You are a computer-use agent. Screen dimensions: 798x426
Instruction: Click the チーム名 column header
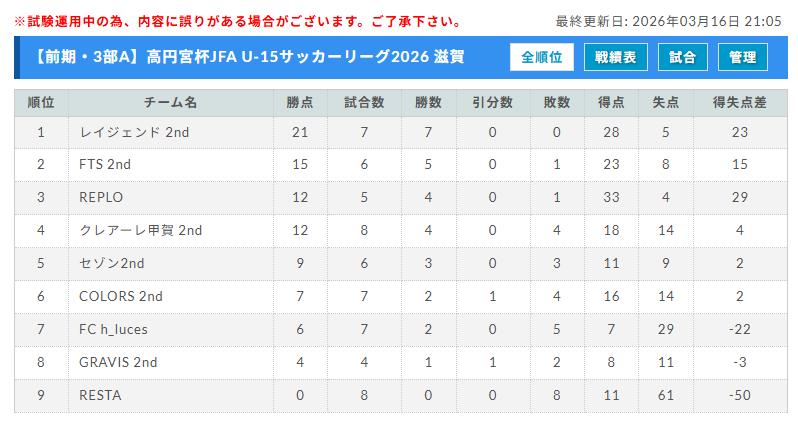click(171, 103)
